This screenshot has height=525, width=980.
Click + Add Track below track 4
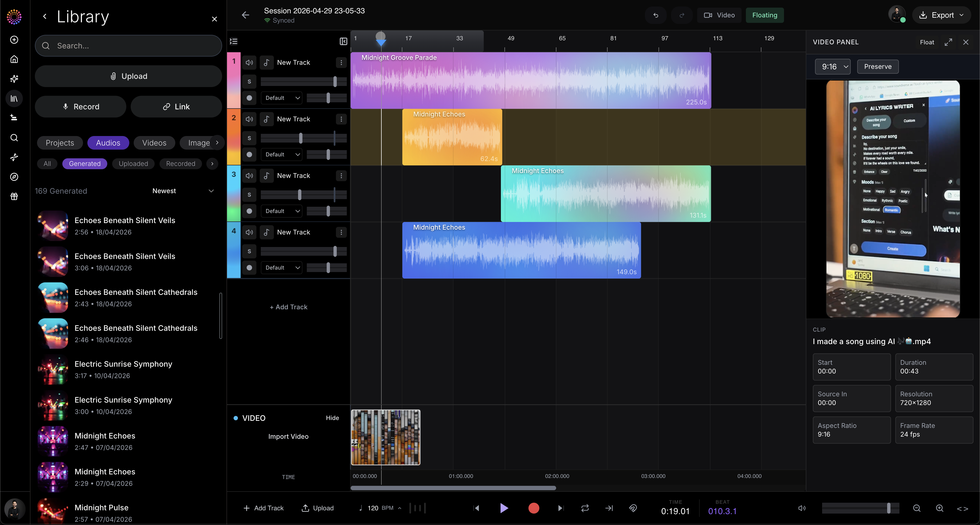(288, 307)
